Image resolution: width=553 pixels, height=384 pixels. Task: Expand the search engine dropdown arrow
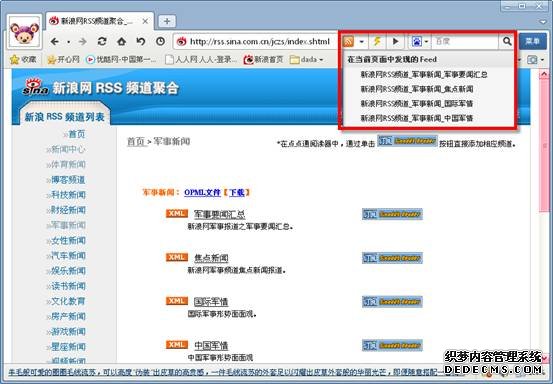[x=426, y=42]
